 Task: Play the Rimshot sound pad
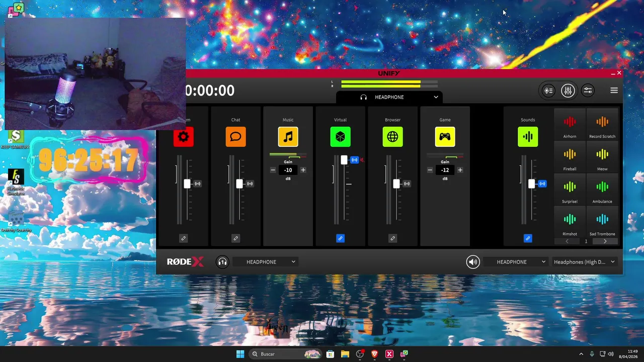click(x=570, y=222)
